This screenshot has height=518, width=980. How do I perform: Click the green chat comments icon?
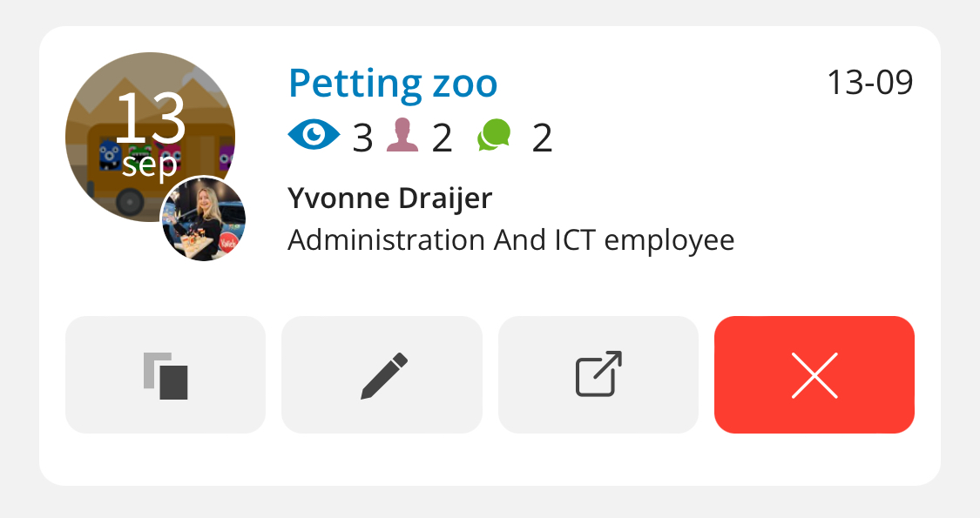point(495,135)
